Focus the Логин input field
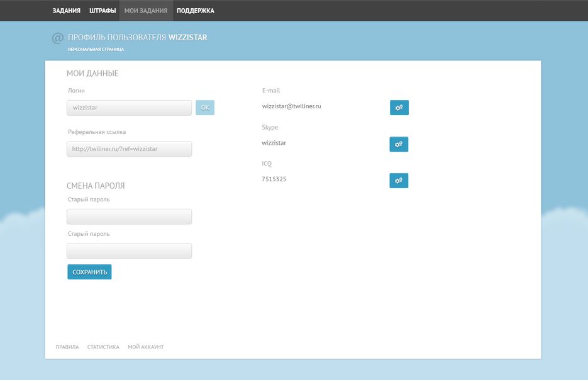The width and height of the screenshot is (588, 380). pos(129,108)
